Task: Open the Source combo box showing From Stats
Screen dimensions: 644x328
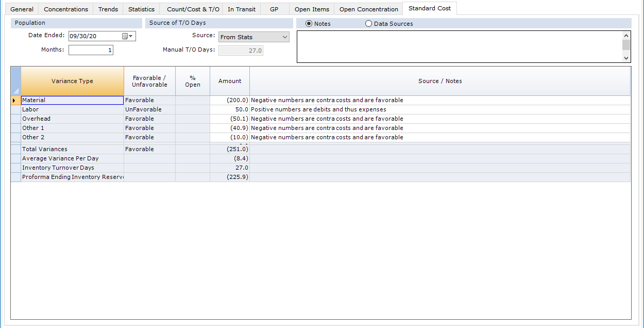Action: pos(253,37)
